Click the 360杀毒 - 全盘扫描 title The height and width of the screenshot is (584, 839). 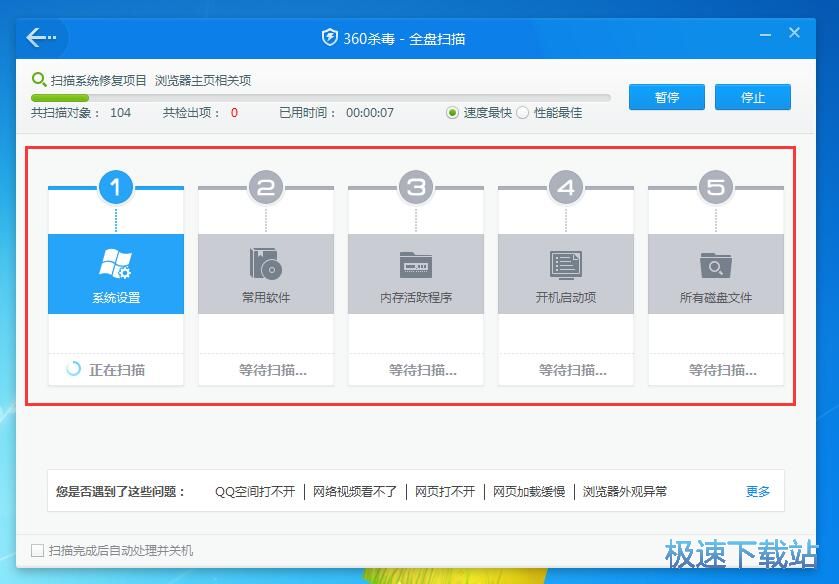coord(404,39)
